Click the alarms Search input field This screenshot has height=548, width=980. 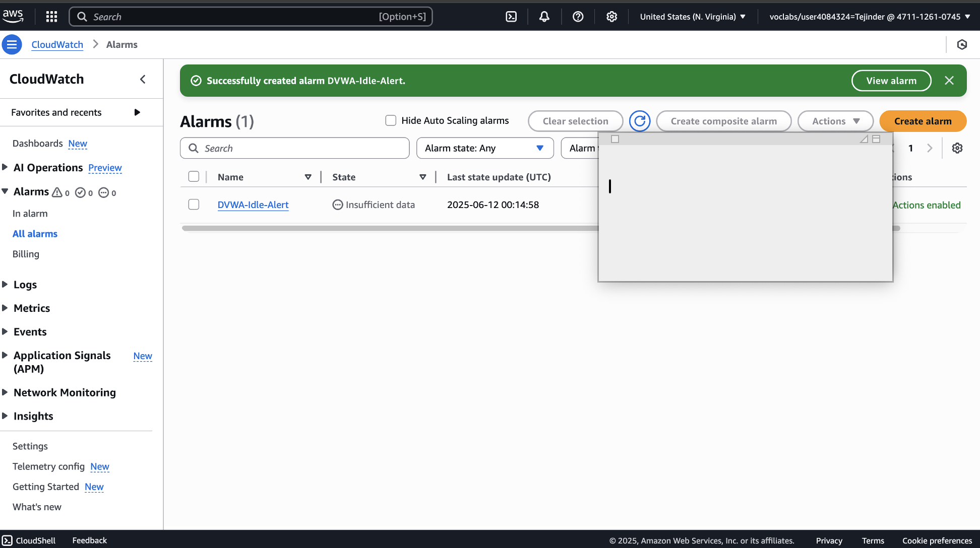(x=295, y=148)
